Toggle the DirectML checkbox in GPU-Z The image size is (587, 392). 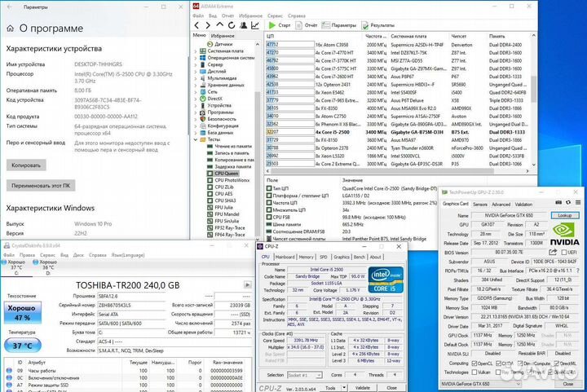coord(556,363)
